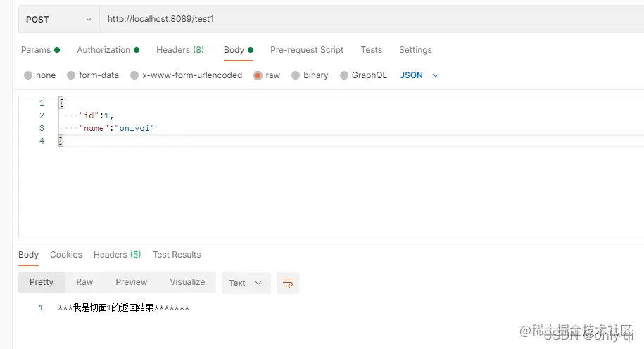The width and height of the screenshot is (644, 349).
Task: Open the response Headers (5) tab
Action: tap(117, 255)
